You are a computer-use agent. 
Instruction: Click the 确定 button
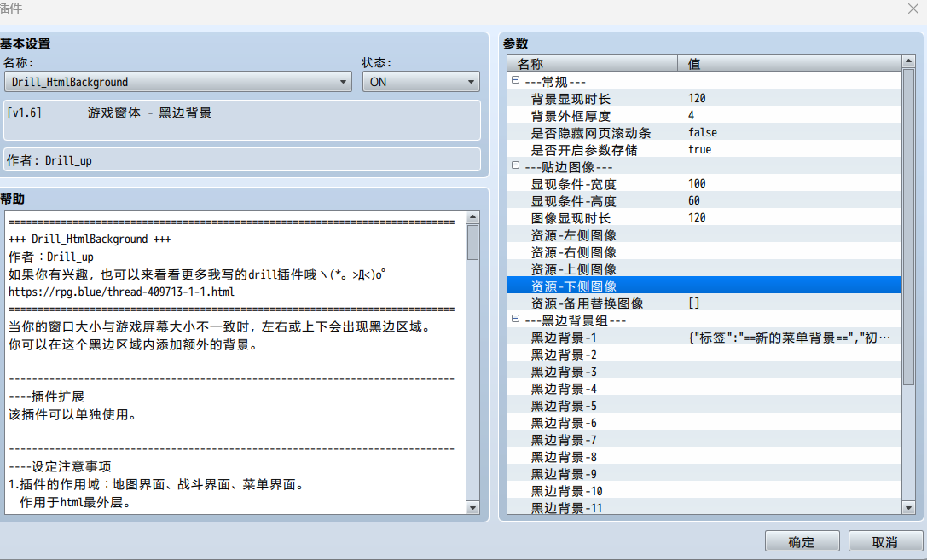click(802, 541)
